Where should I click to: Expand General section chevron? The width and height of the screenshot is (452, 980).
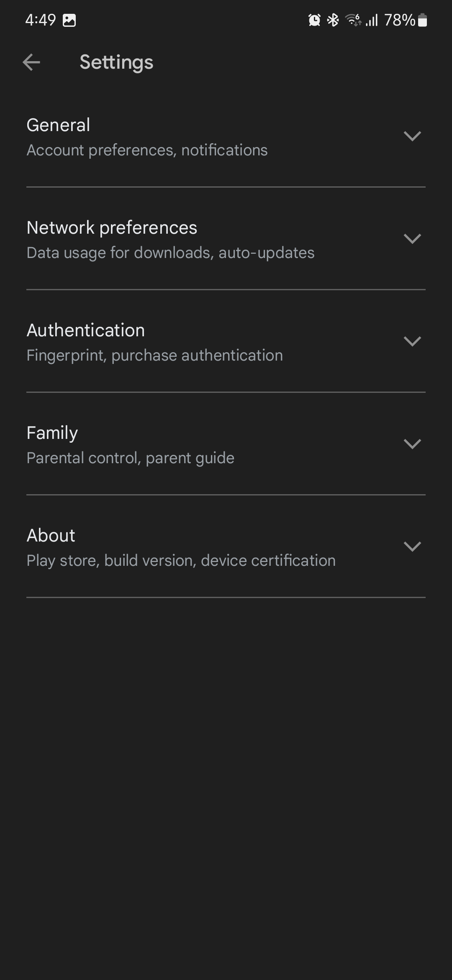click(412, 136)
